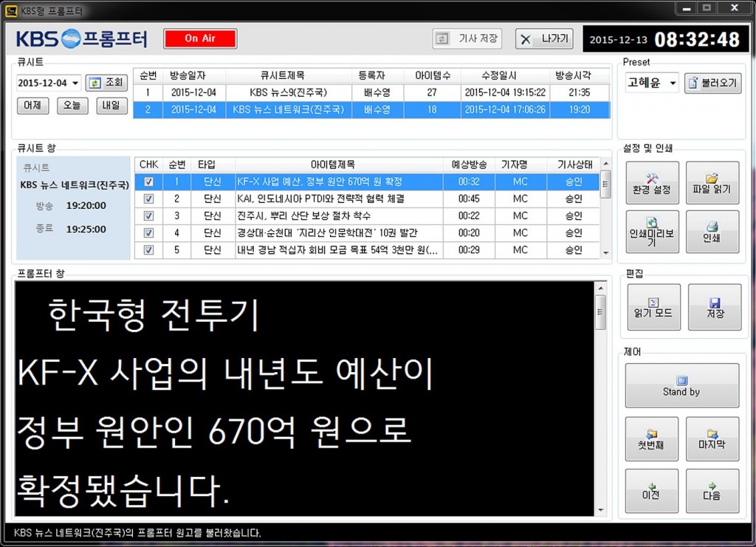Click 19:20:00 broadcast start time
Screen dimensions: 756x547
coord(86,206)
